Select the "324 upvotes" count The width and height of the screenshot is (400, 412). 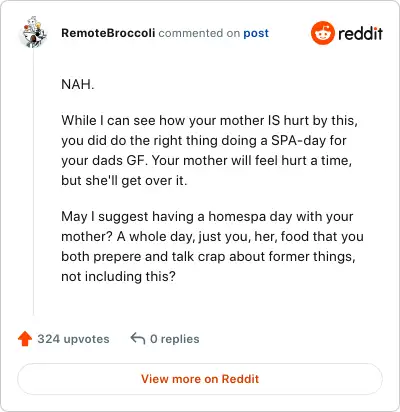(73, 339)
